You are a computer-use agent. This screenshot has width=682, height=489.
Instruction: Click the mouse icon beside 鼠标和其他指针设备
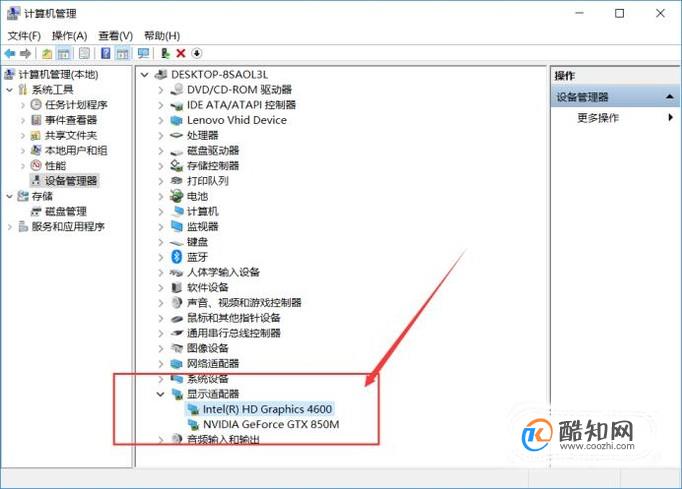(x=176, y=318)
